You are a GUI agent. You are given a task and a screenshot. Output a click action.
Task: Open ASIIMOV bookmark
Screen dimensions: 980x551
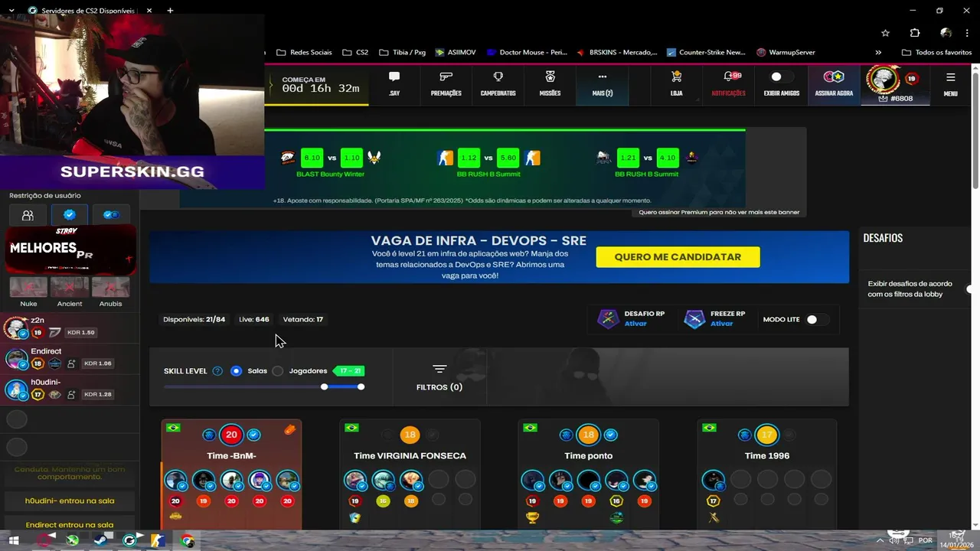click(x=456, y=53)
